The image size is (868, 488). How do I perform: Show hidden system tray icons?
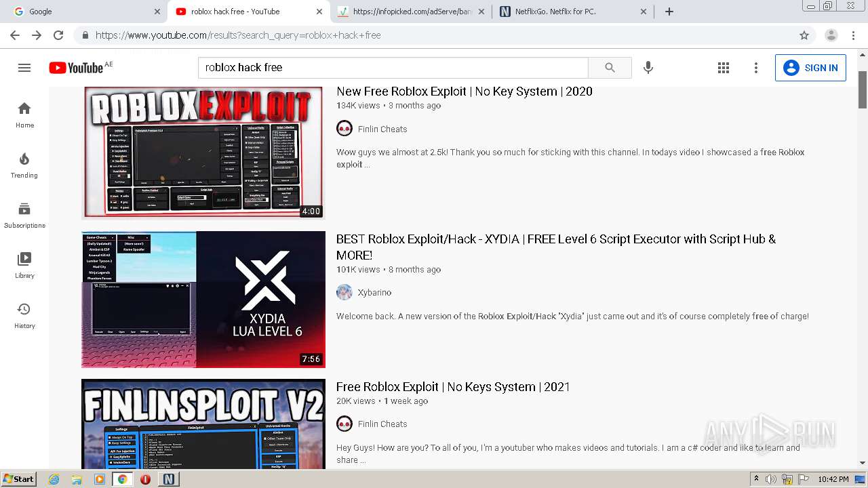click(756, 479)
